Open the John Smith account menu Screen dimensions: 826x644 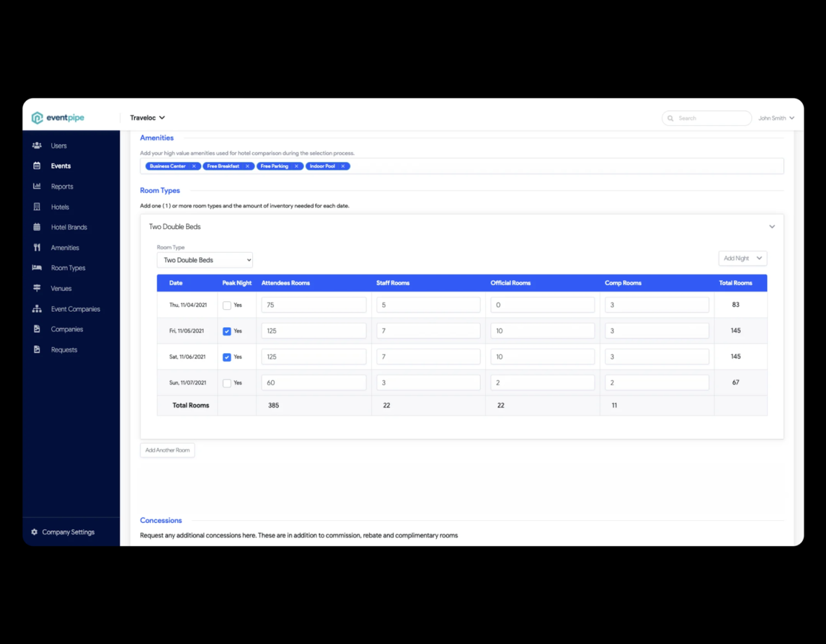[x=776, y=118]
